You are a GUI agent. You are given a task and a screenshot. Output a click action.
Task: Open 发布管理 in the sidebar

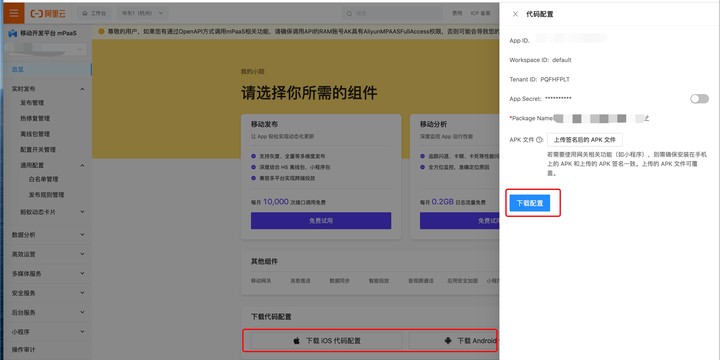click(x=32, y=103)
